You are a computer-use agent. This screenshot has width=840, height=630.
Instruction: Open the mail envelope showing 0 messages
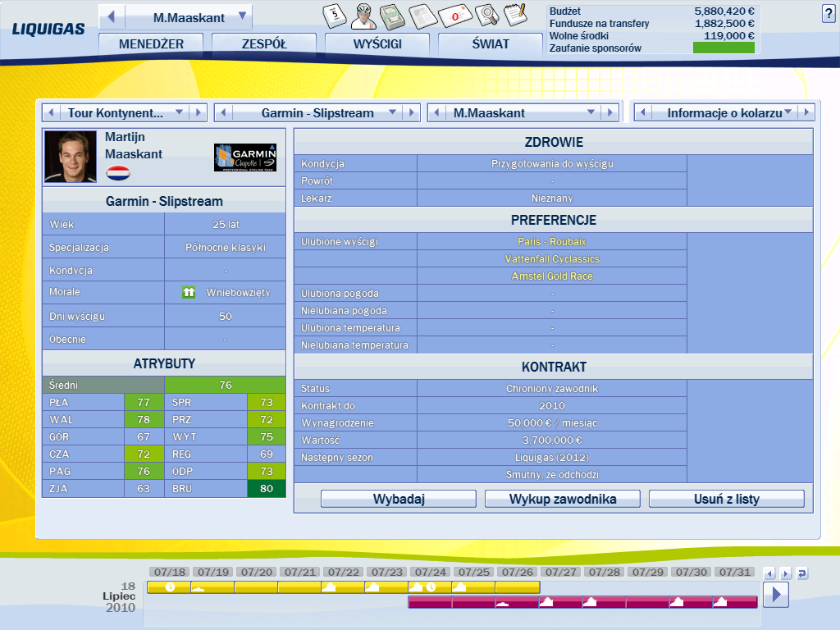454,16
